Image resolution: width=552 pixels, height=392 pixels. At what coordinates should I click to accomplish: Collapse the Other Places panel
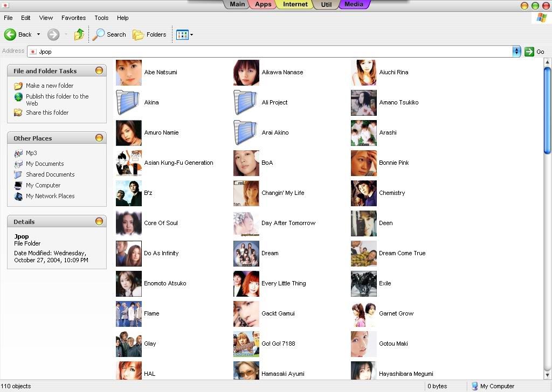tap(99, 138)
